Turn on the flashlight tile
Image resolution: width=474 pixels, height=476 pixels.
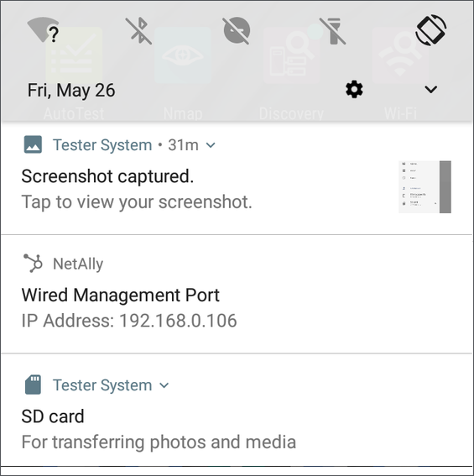click(x=333, y=31)
